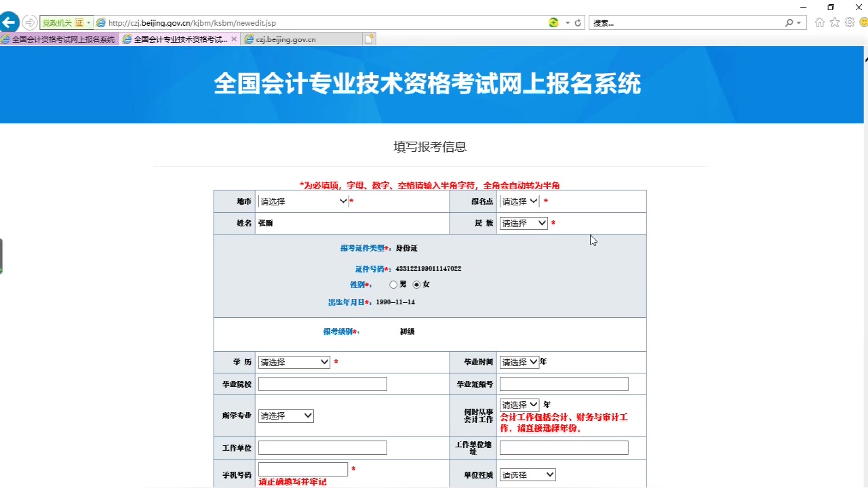Select the 女 gender radio button

click(x=416, y=285)
